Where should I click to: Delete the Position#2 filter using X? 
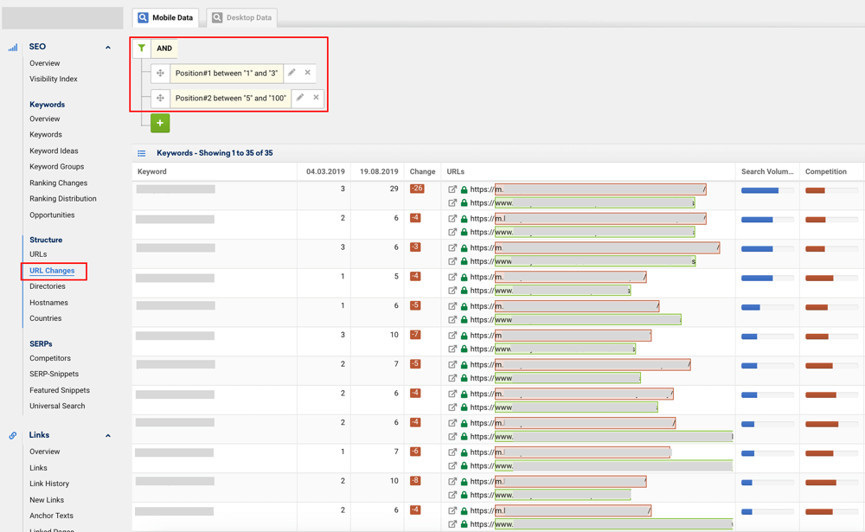(316, 98)
